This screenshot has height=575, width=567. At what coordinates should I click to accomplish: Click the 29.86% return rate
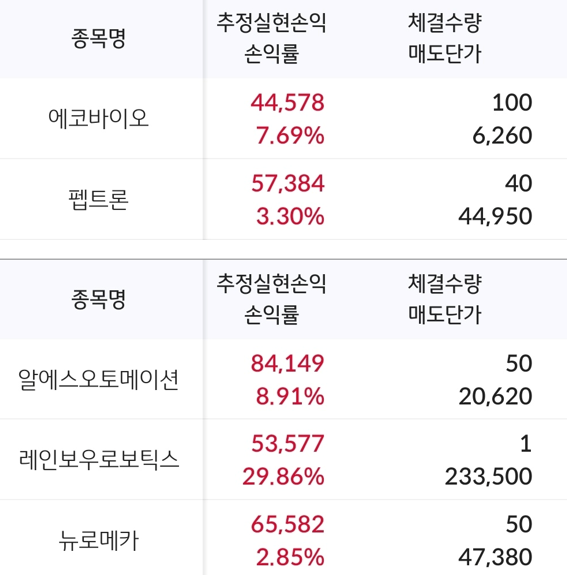pyautogui.click(x=284, y=476)
